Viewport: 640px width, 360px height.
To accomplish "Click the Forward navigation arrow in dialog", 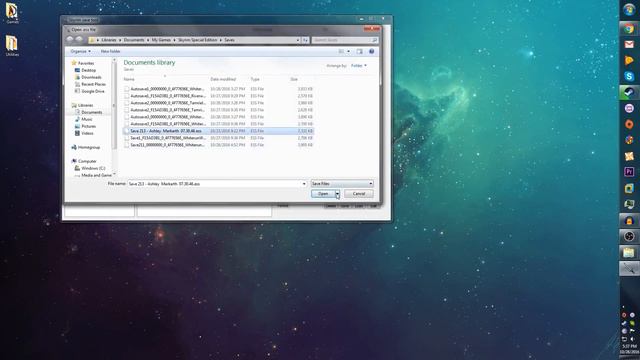I will click(x=79, y=40).
